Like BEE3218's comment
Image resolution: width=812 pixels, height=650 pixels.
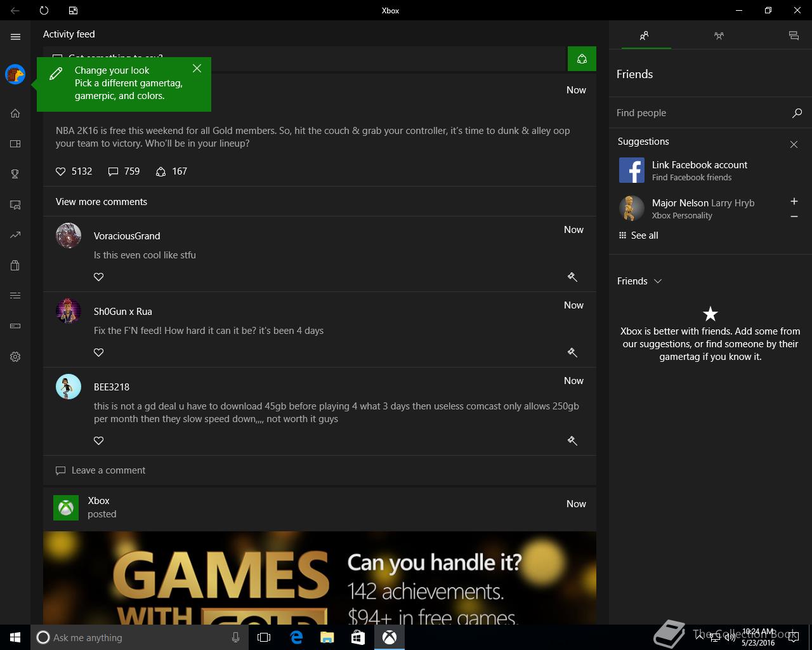click(98, 441)
